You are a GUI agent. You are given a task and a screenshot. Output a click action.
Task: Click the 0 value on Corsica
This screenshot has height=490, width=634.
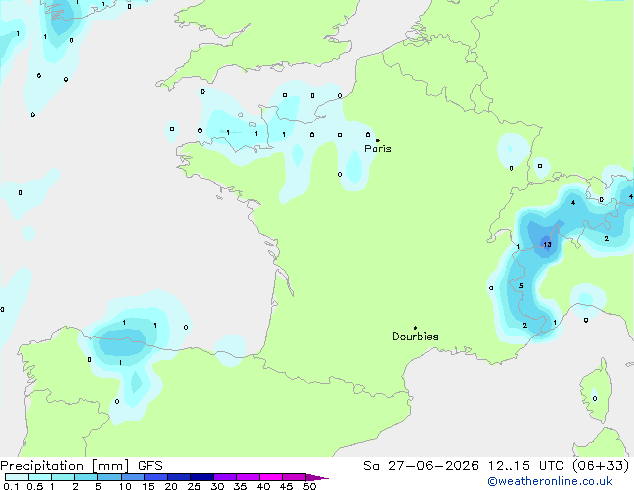point(595,399)
